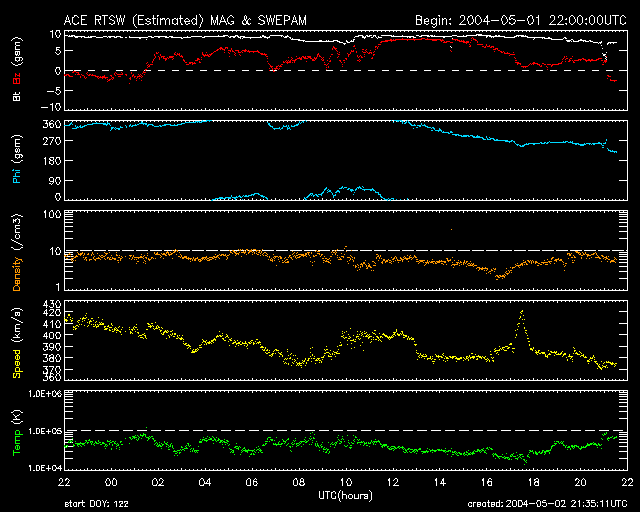Click the ACE RTSW MAG & SWEPAM title
640x512 pixels.
[185, 20]
